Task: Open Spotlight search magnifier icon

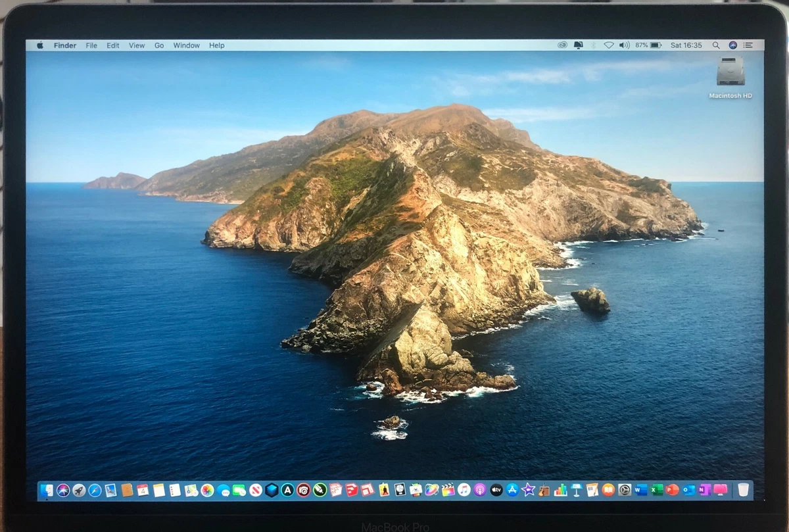Action: click(x=716, y=45)
